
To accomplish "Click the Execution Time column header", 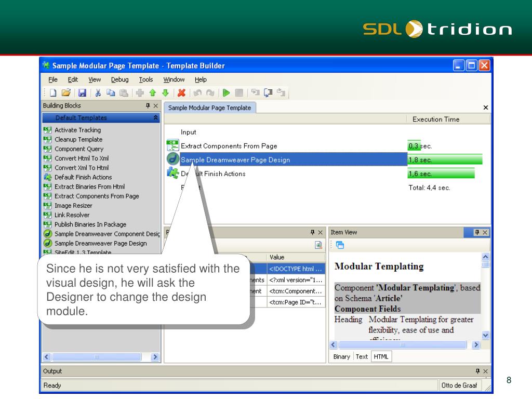I will point(448,119).
